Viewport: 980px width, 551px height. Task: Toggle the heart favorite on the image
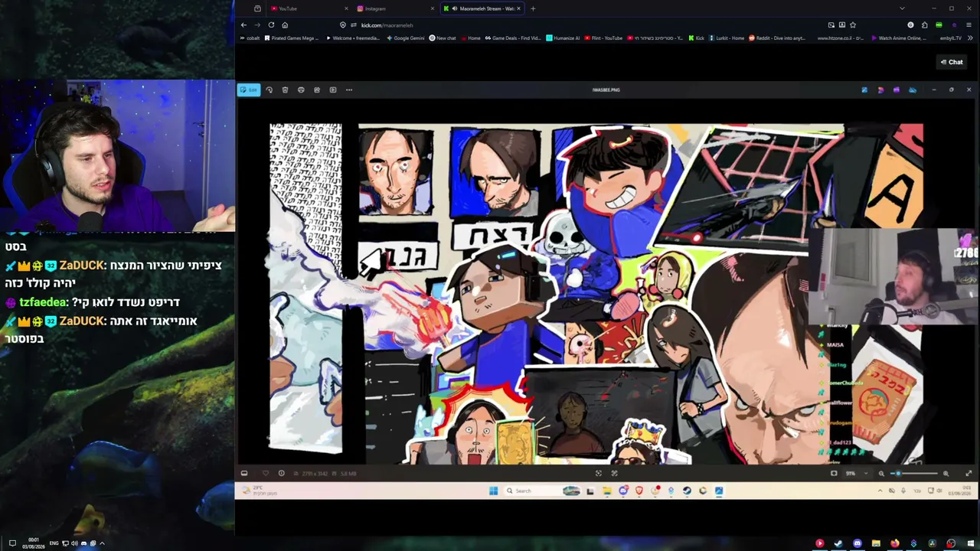[266, 474]
